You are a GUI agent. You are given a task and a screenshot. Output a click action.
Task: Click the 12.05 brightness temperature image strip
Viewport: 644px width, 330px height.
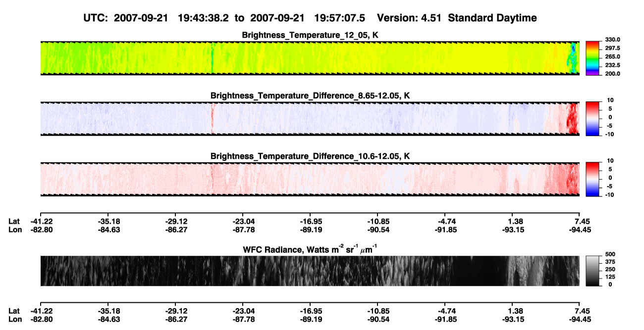tap(310, 58)
